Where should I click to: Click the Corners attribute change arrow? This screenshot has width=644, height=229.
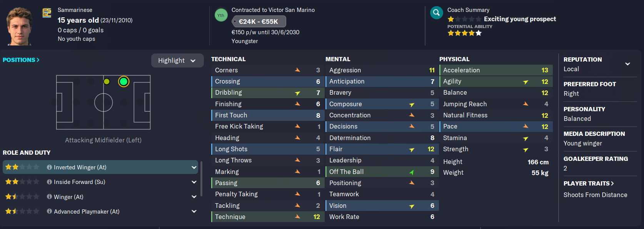click(x=297, y=70)
